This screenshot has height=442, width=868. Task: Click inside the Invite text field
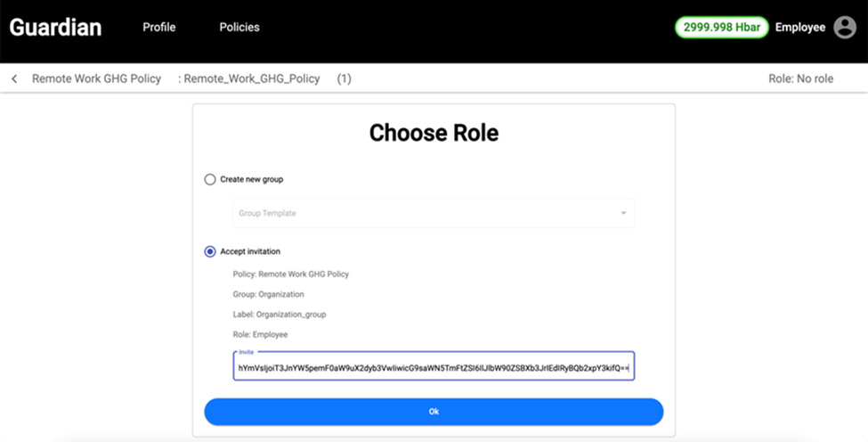433,367
